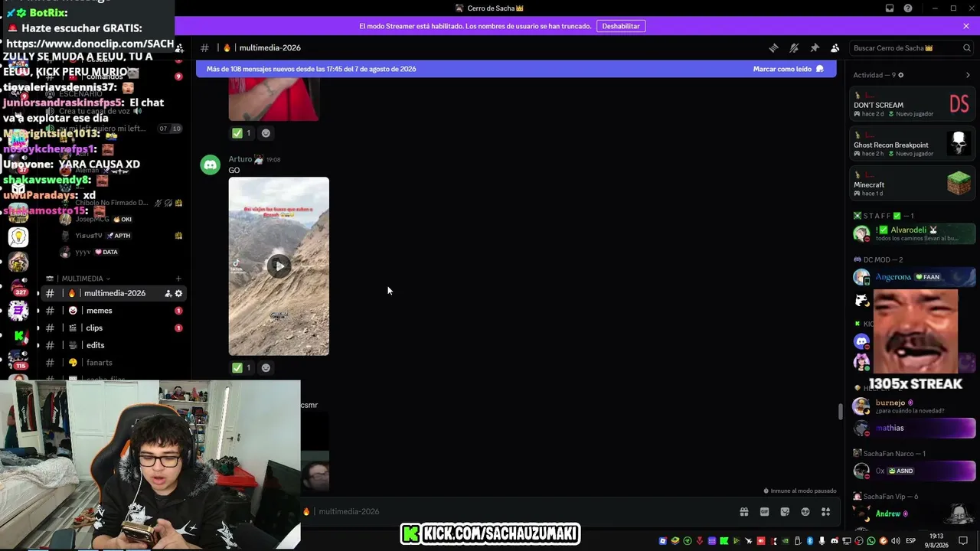This screenshot has width=980, height=551.
Task: Open Actividad settings gear
Action: point(900,75)
